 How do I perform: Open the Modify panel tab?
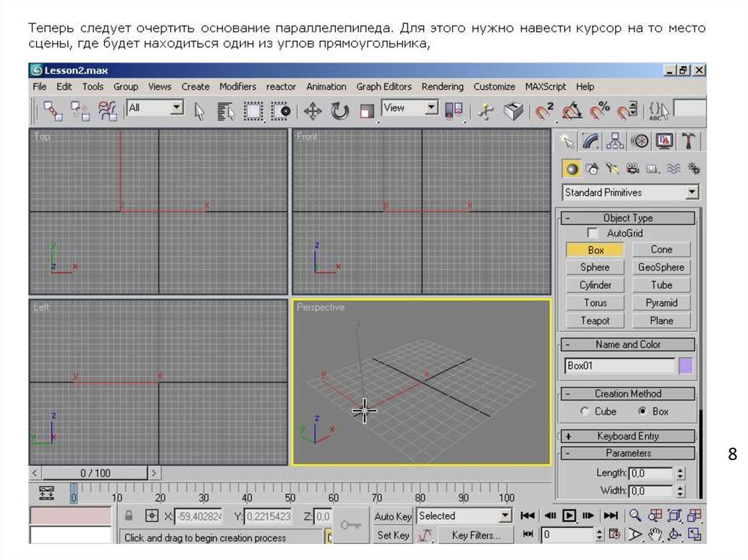pyautogui.click(x=591, y=140)
